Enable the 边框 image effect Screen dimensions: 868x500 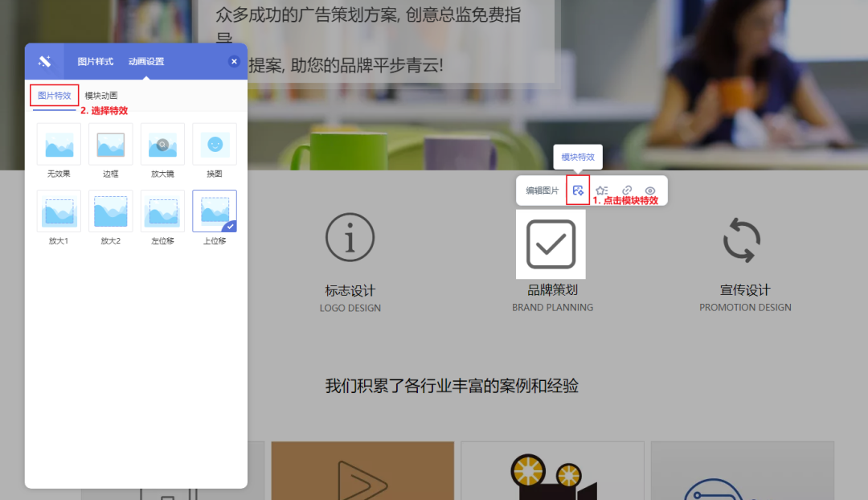110,145
